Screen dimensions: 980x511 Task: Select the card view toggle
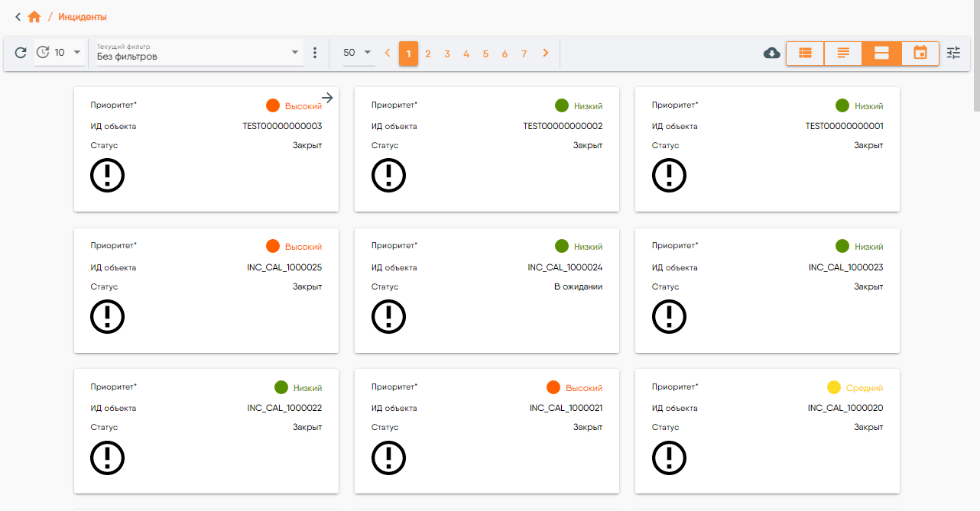881,53
